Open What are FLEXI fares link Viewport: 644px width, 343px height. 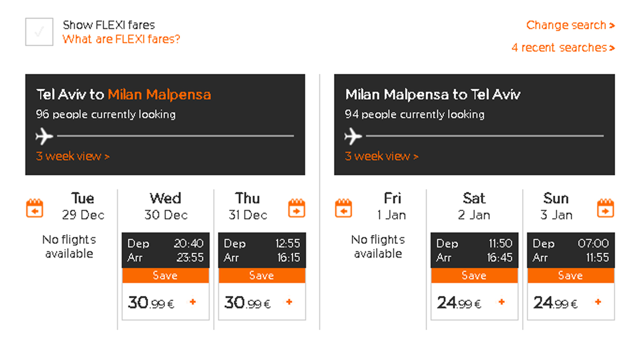pos(121,39)
